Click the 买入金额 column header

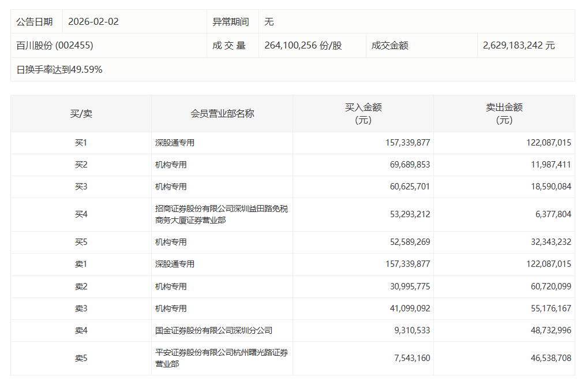(363, 114)
